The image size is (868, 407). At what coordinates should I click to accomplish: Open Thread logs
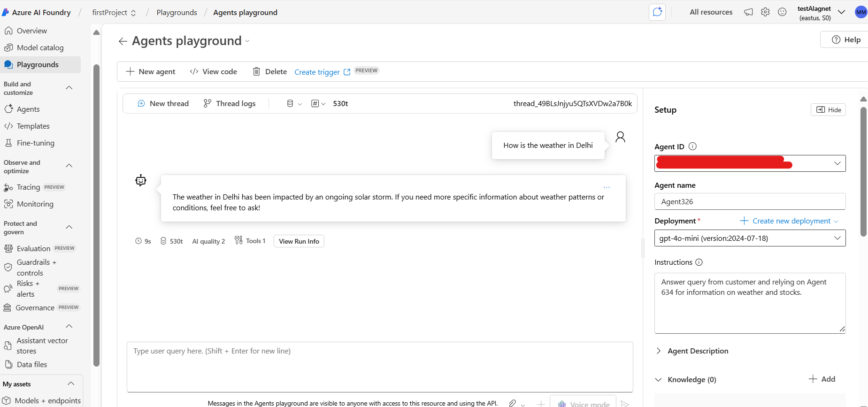[230, 104]
